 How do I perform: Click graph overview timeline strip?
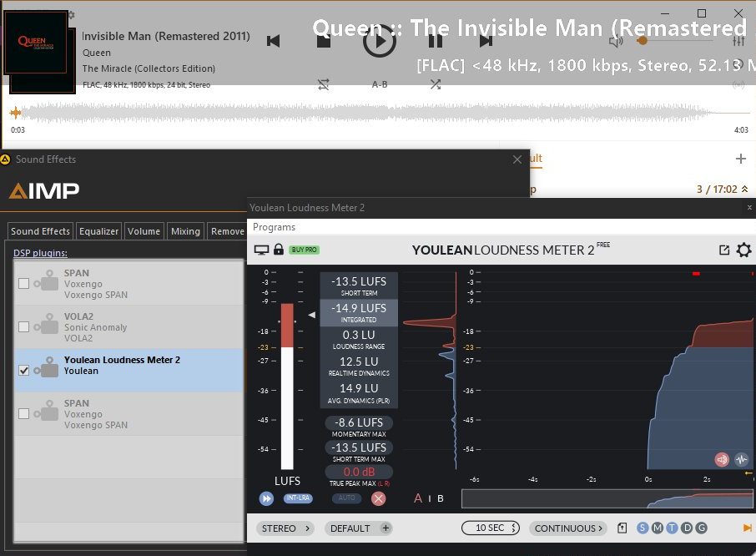607,498
